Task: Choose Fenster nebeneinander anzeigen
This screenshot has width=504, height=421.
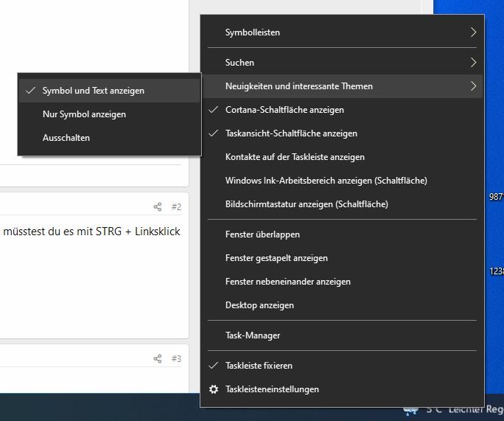Action: click(343, 282)
